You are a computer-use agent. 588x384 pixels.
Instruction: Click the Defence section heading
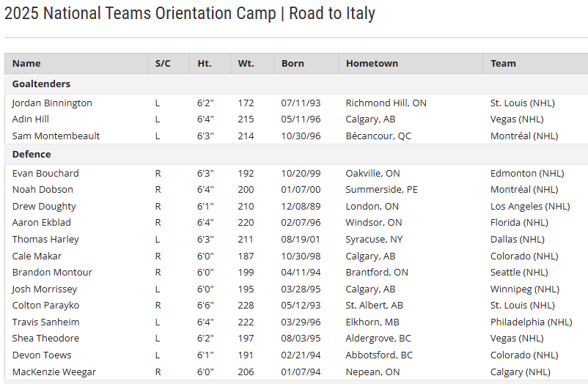pos(32,155)
